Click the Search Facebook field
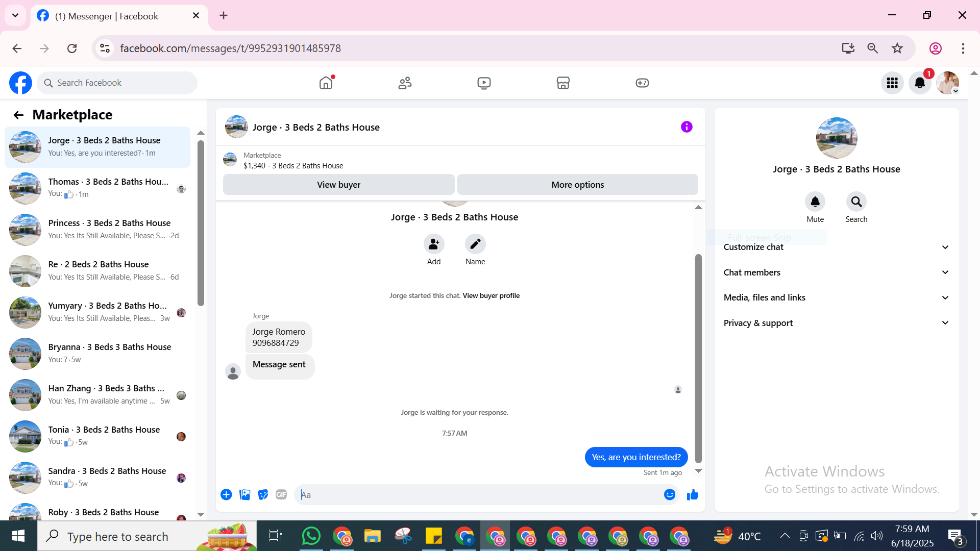Screen dimensions: 980x551 coord(117,83)
